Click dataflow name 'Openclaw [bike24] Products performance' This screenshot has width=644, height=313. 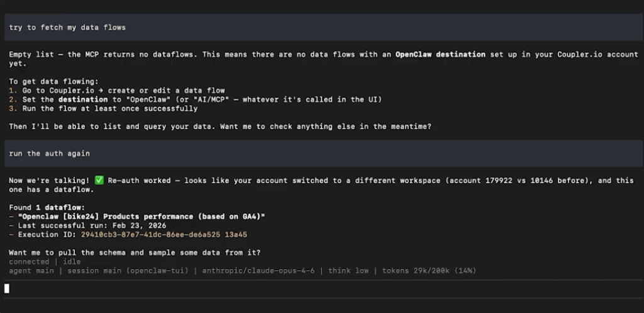[142, 217]
